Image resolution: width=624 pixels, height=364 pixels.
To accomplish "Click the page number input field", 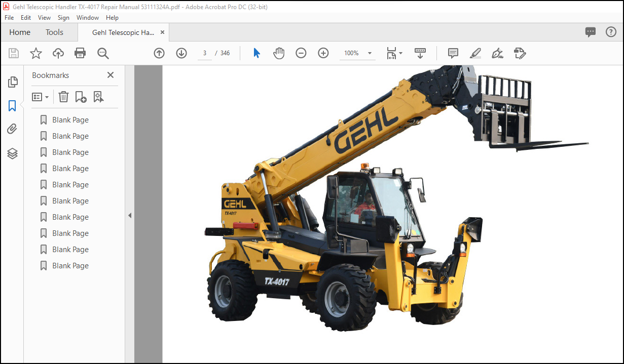I will coord(205,53).
